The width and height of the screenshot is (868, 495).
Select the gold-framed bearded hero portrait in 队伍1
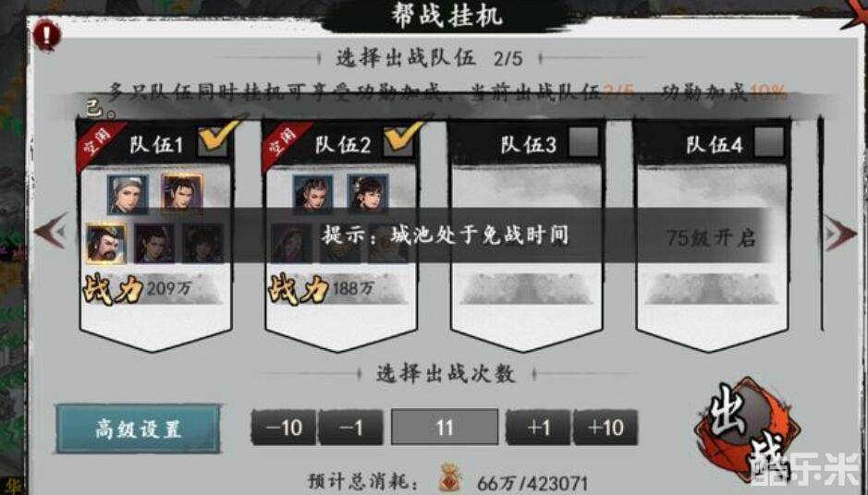tap(105, 244)
